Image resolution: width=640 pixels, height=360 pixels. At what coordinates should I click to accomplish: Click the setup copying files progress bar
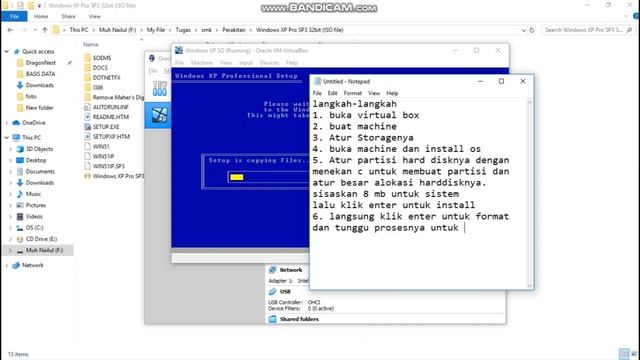coord(269,177)
